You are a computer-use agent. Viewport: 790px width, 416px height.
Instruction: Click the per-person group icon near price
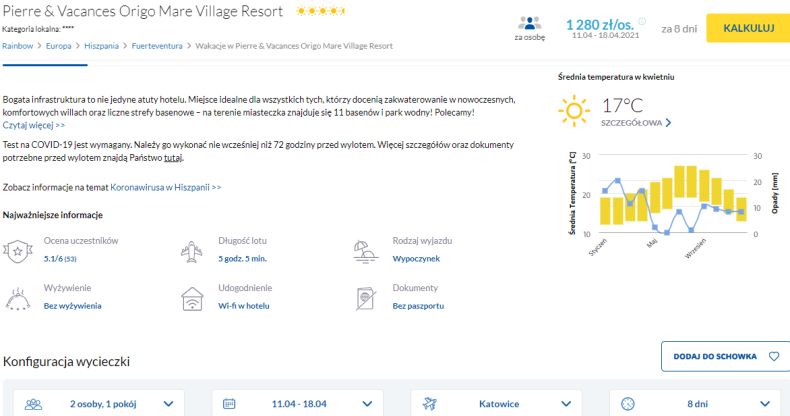(530, 23)
